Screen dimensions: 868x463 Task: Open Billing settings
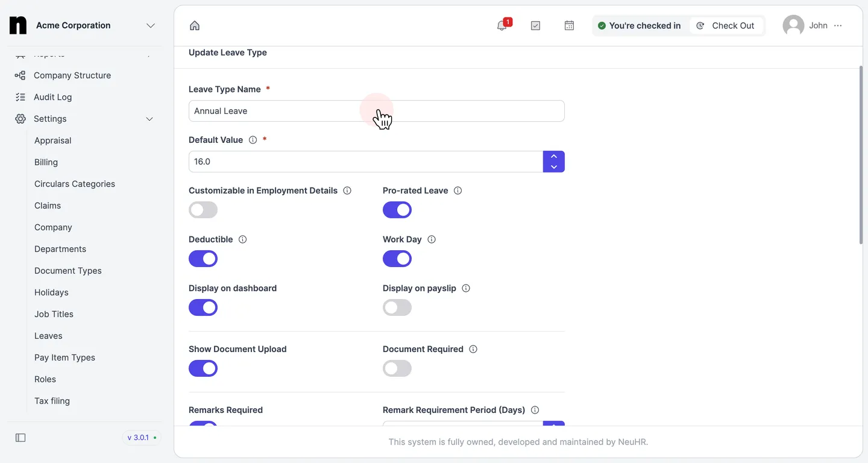click(46, 162)
